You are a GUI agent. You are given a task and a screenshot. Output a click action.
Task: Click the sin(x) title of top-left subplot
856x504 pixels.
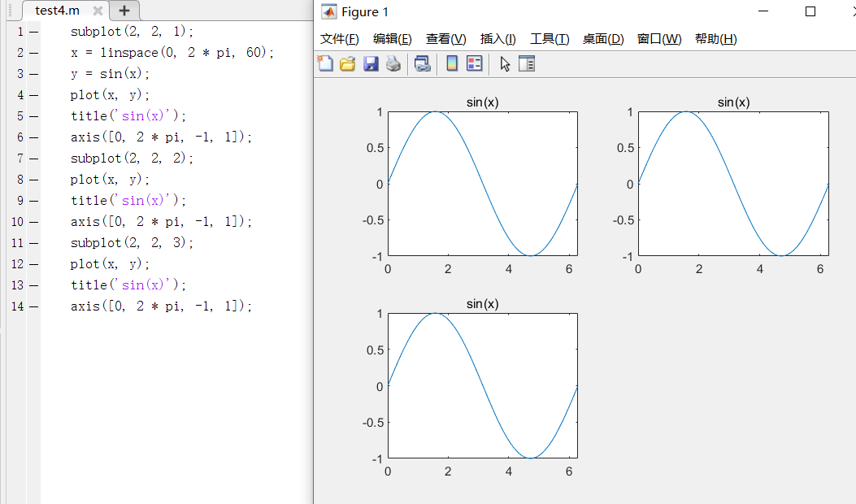483,102
